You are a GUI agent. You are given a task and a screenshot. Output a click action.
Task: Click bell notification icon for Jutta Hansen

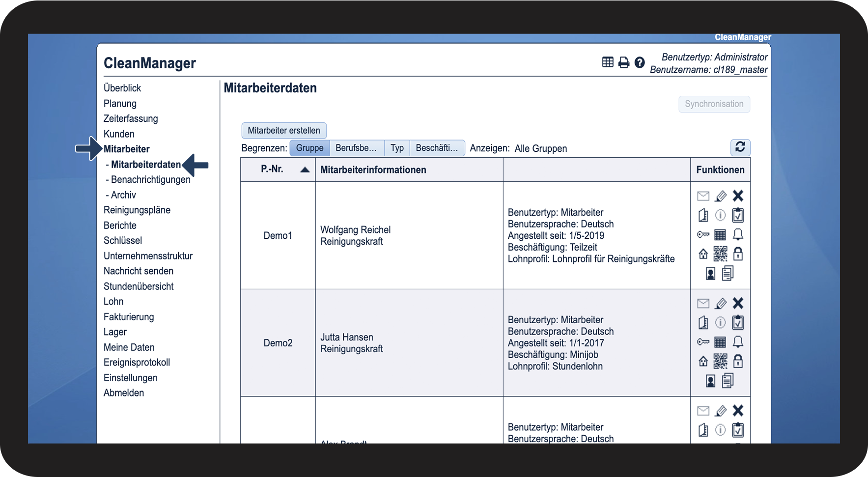tap(738, 342)
